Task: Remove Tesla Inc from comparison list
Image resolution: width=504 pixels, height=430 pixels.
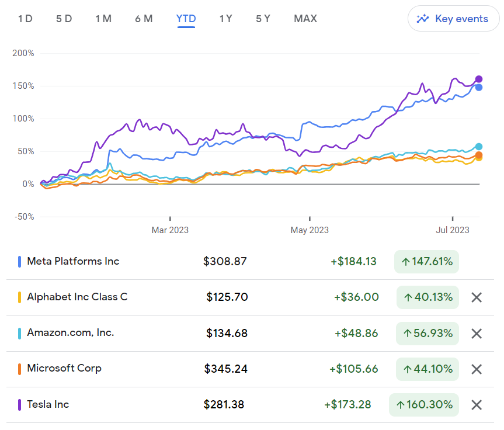Action: (477, 405)
